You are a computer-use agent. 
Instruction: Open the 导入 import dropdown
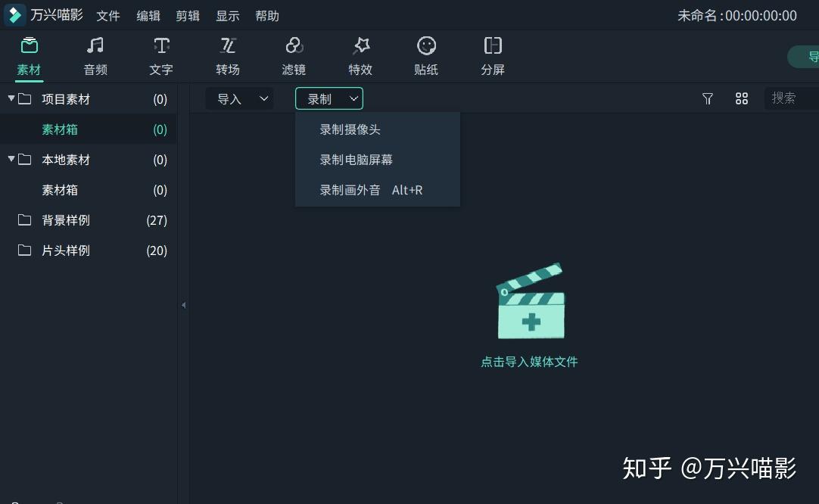(240, 98)
